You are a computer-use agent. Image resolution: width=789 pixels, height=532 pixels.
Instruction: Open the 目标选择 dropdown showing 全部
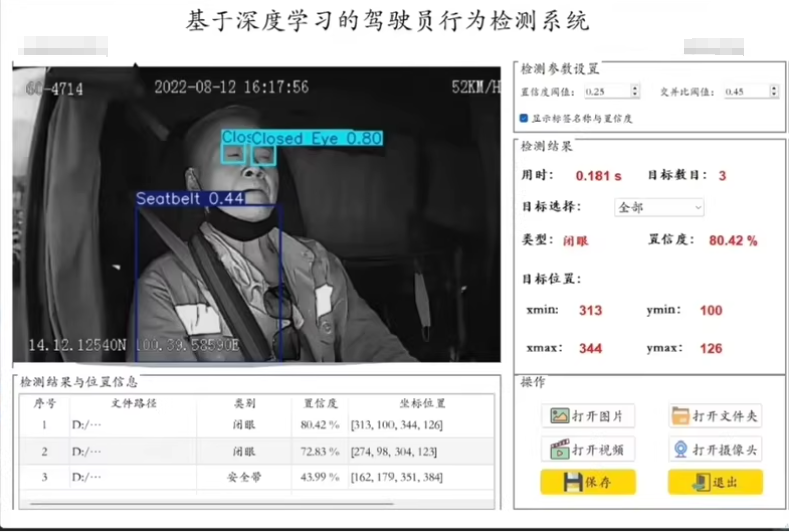pyautogui.click(x=659, y=207)
